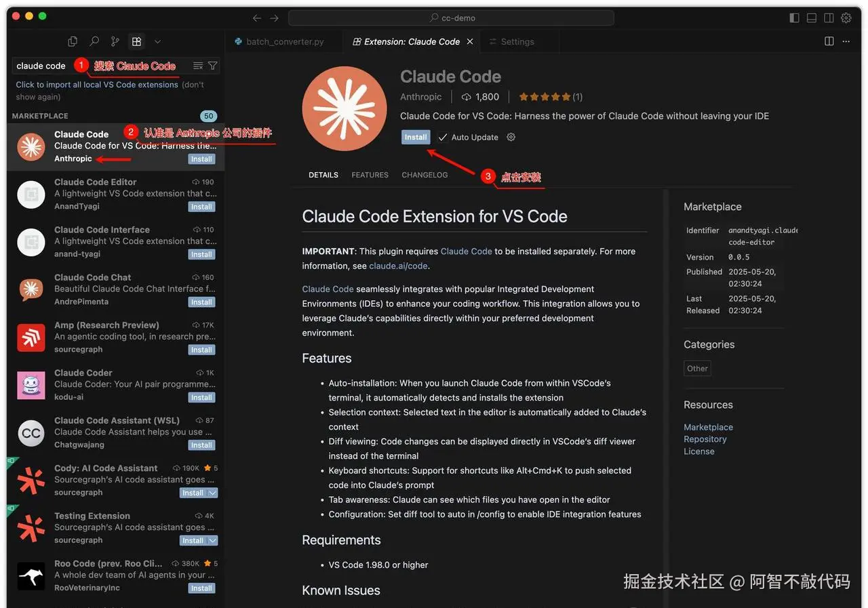Click the Roo Code kangaroo icon
Screen dimensions: 868x608
[31, 576]
